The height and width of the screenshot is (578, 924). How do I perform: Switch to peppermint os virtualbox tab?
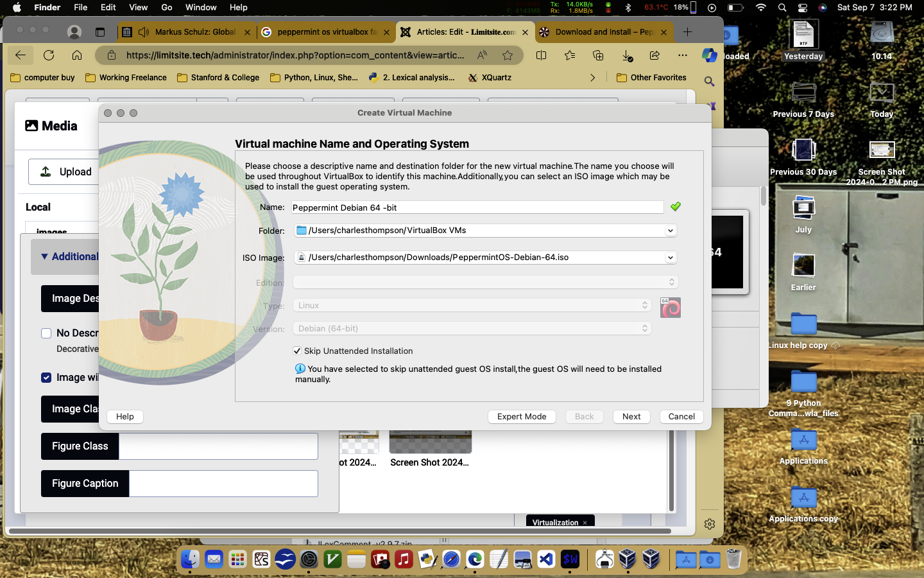326,31
